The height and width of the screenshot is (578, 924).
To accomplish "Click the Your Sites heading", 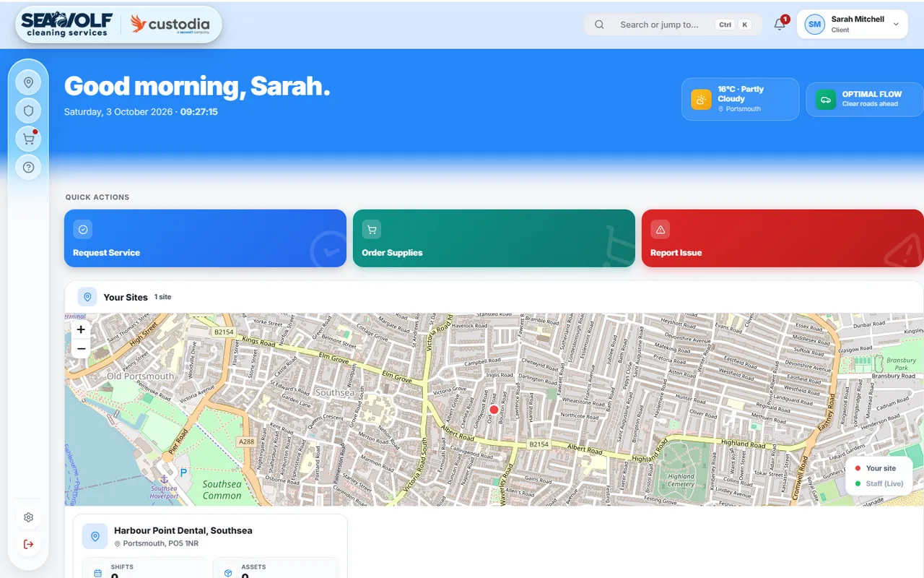I will (126, 297).
